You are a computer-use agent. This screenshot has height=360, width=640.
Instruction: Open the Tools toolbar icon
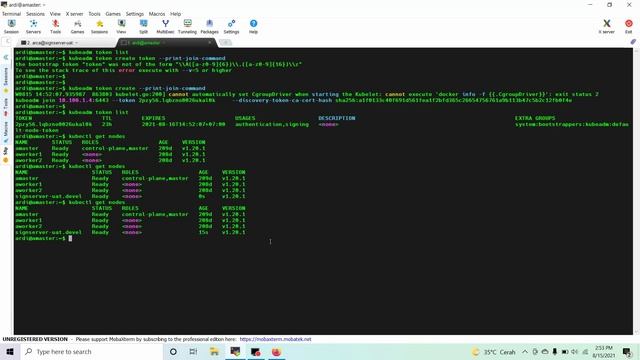(x=56, y=27)
